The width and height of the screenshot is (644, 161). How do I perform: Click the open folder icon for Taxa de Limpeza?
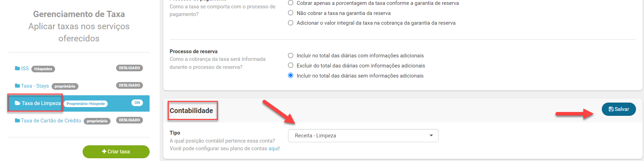click(x=17, y=103)
